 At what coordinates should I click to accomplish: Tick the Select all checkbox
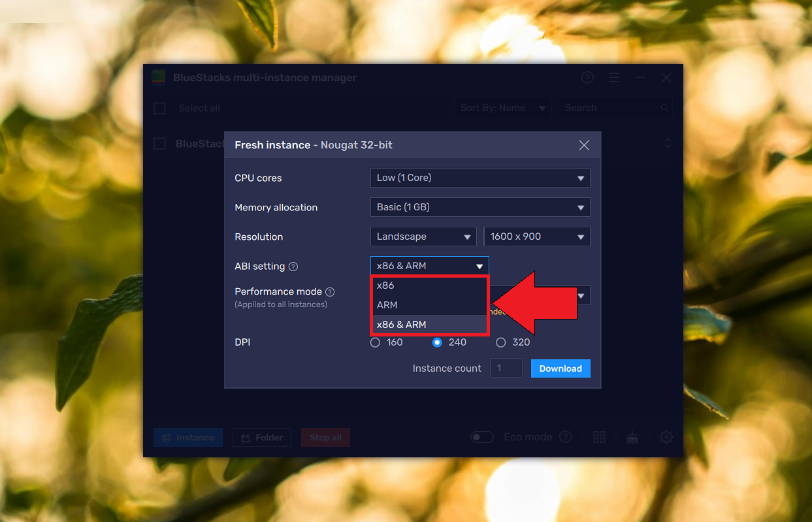(x=159, y=108)
